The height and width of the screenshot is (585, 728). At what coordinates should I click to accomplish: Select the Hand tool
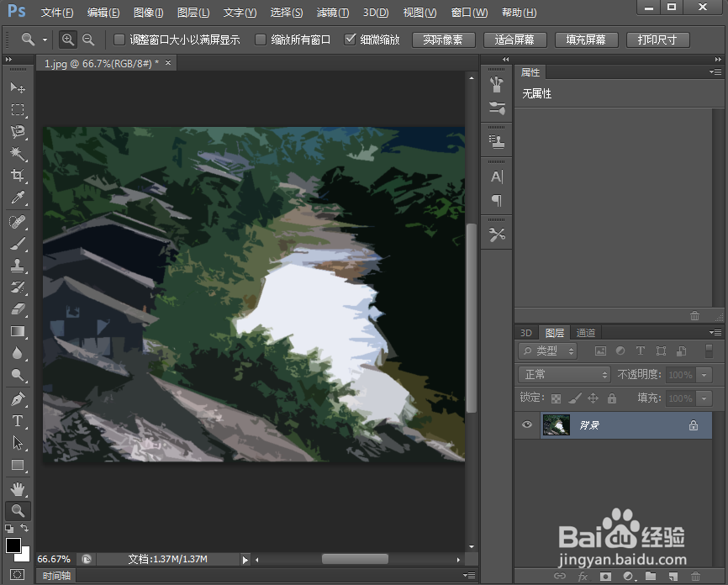coord(18,489)
